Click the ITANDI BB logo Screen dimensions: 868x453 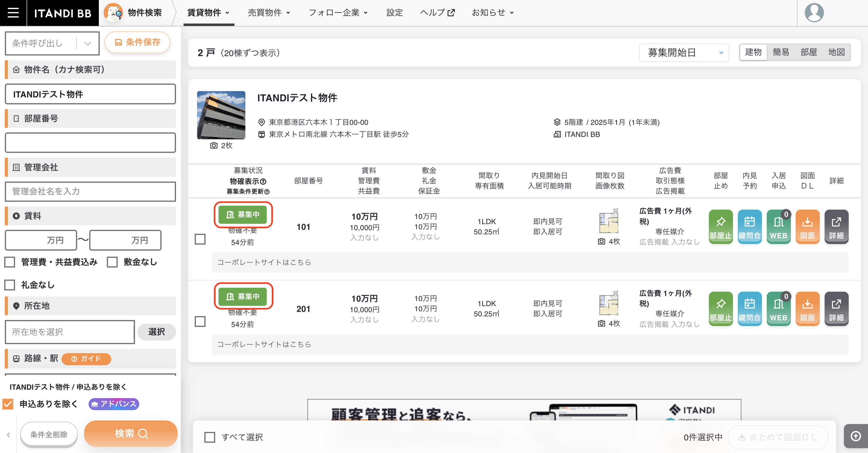pos(63,13)
